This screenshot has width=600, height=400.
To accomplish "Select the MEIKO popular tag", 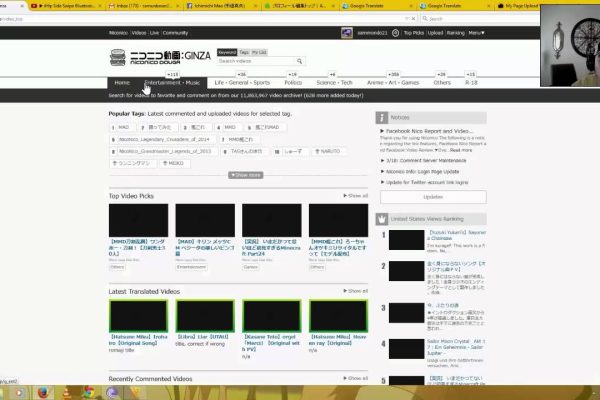I will [x=173, y=163].
